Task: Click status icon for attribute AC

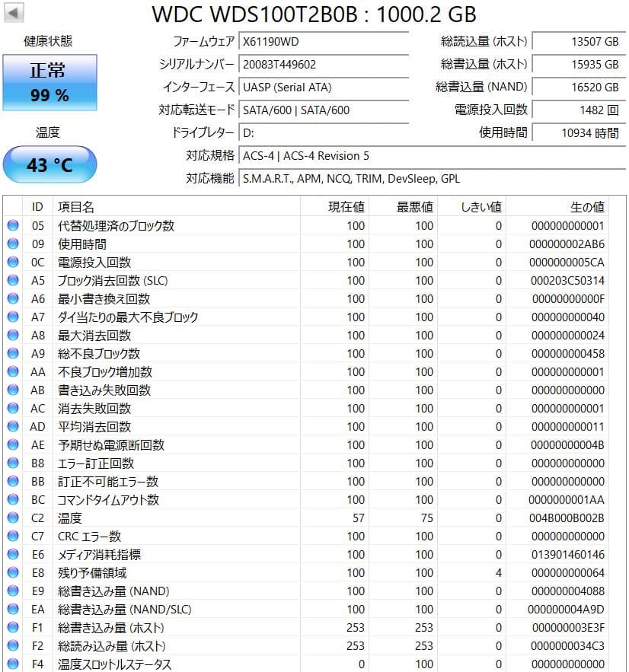Action: coord(13,408)
